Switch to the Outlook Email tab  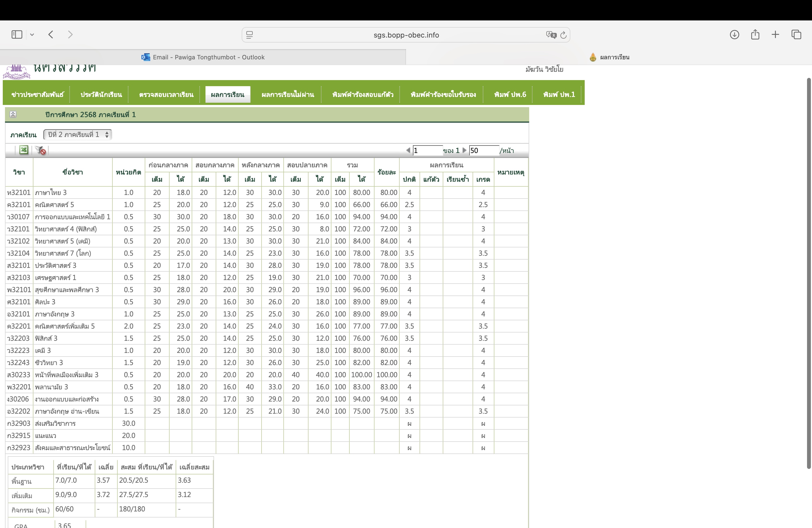pyautogui.click(x=203, y=57)
